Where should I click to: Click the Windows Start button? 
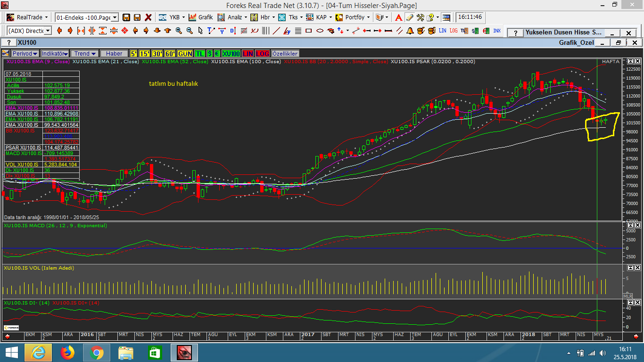point(11,352)
